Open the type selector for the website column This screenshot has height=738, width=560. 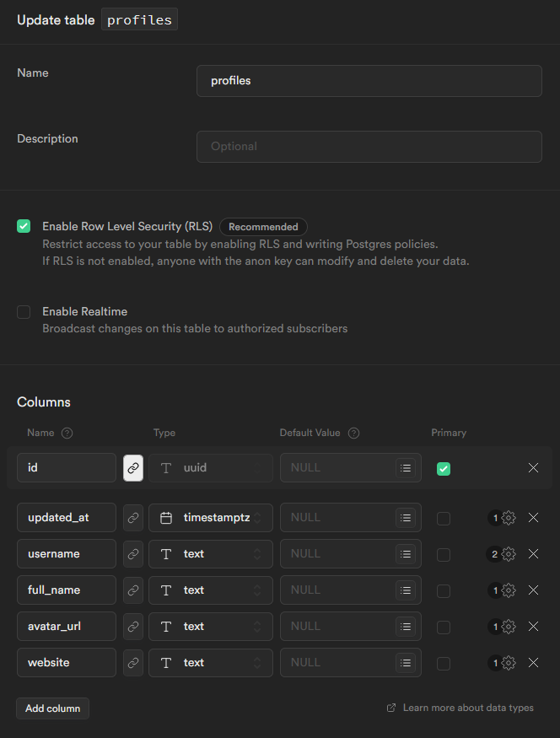[x=210, y=663]
